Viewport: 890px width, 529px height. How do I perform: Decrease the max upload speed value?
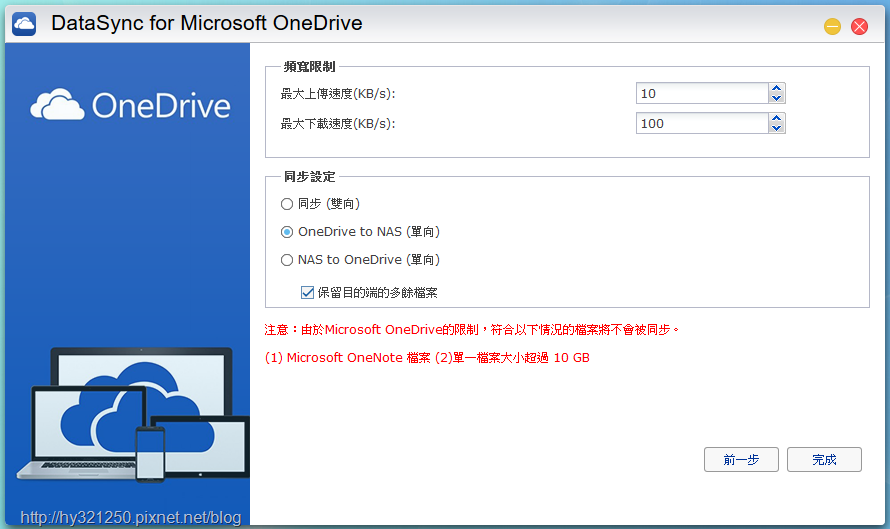coord(776,98)
